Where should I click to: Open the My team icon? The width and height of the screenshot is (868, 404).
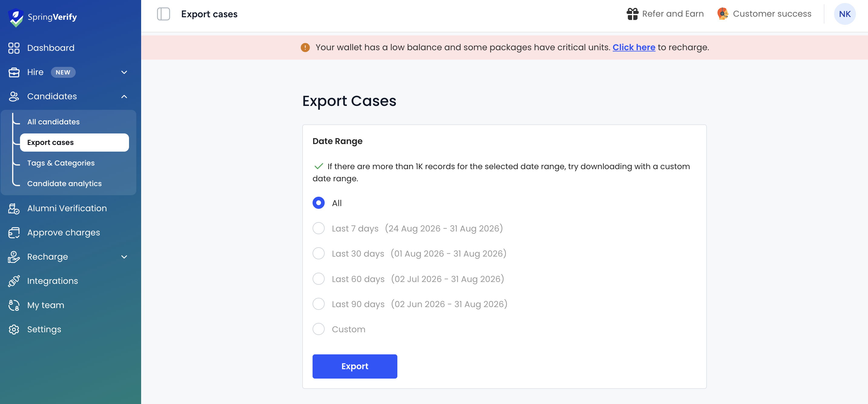pos(14,305)
